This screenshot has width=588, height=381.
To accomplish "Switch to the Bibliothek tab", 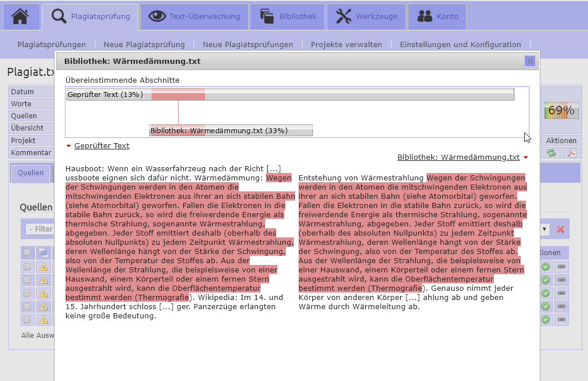I will tap(288, 17).
